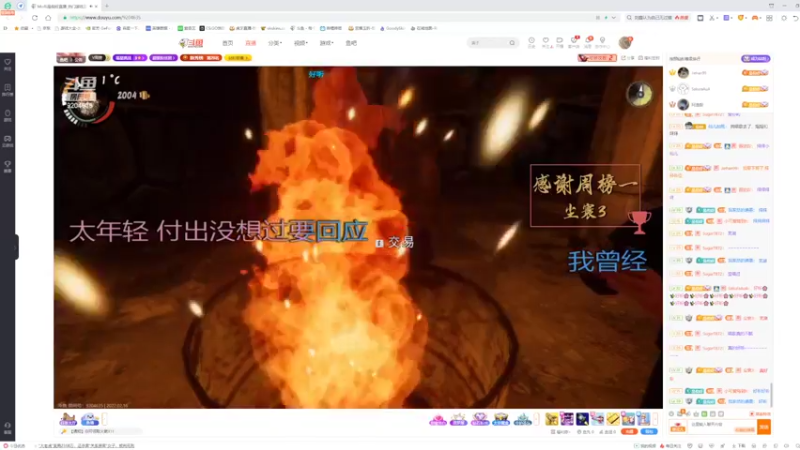Screen dimensions: 800x450
Task: Select the purple diamond gift icon
Action: 480,419
